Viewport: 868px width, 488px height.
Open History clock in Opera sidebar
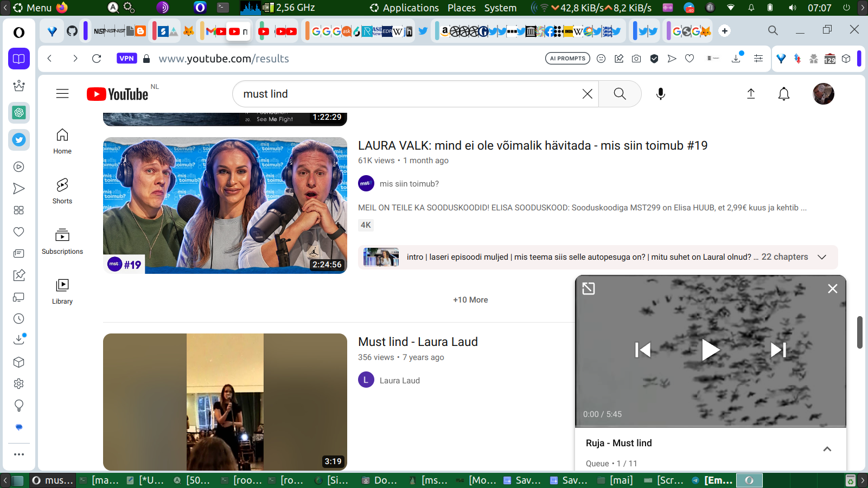(x=19, y=319)
